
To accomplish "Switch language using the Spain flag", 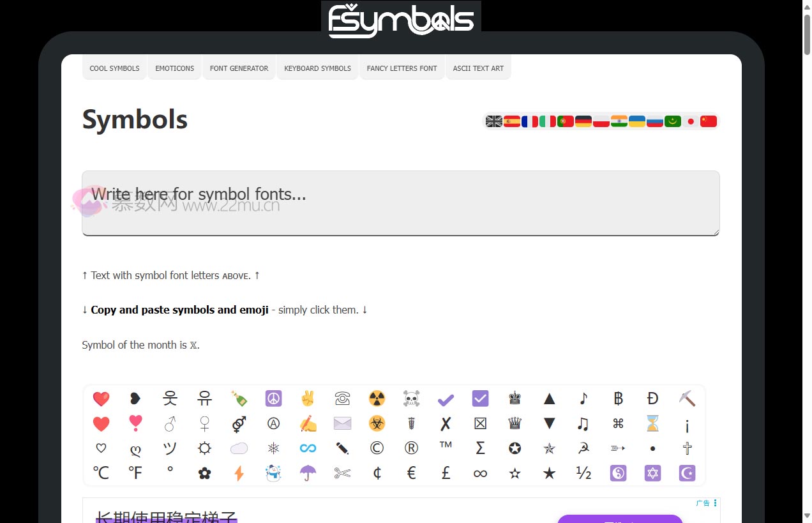I will point(512,121).
